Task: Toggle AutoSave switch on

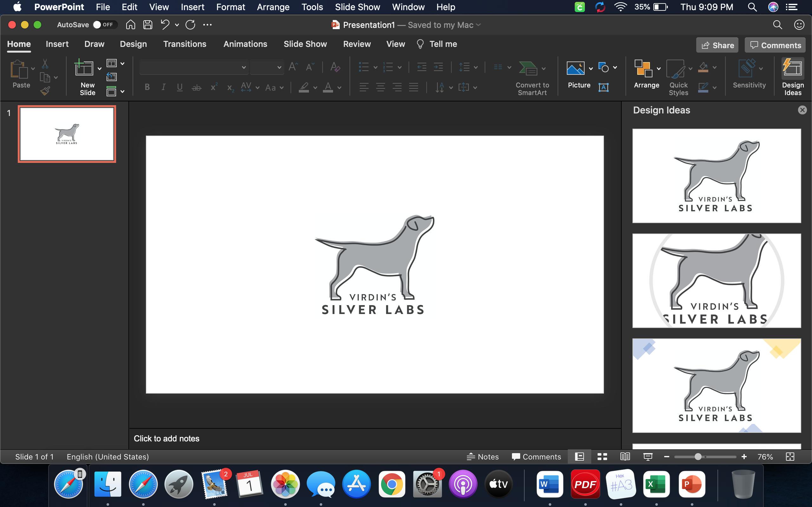Action: [x=104, y=25]
